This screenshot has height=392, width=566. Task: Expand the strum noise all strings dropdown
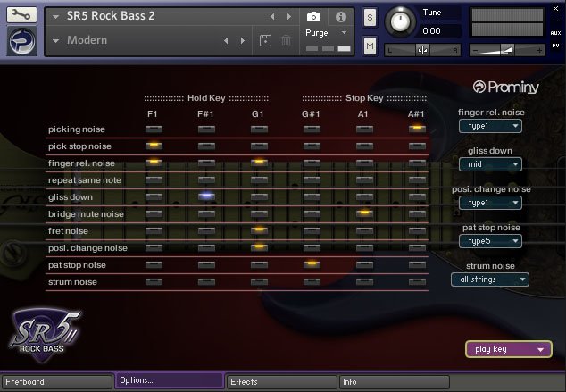[489, 279]
